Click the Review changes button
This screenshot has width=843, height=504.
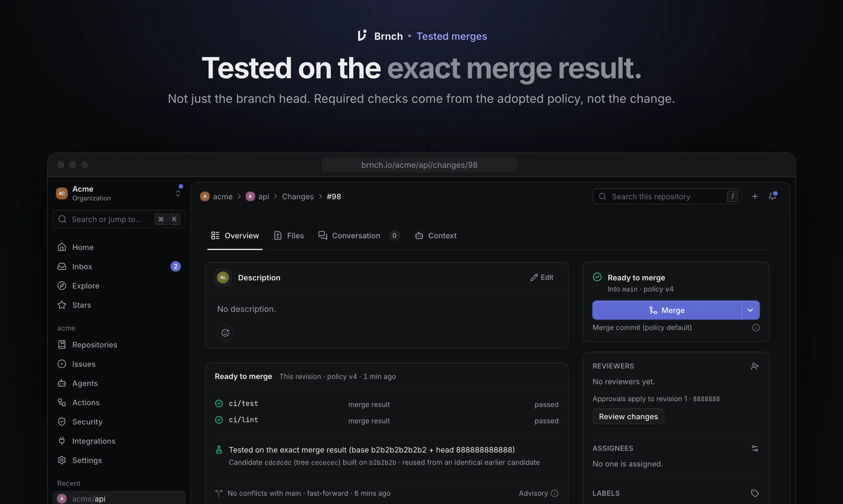628,416
